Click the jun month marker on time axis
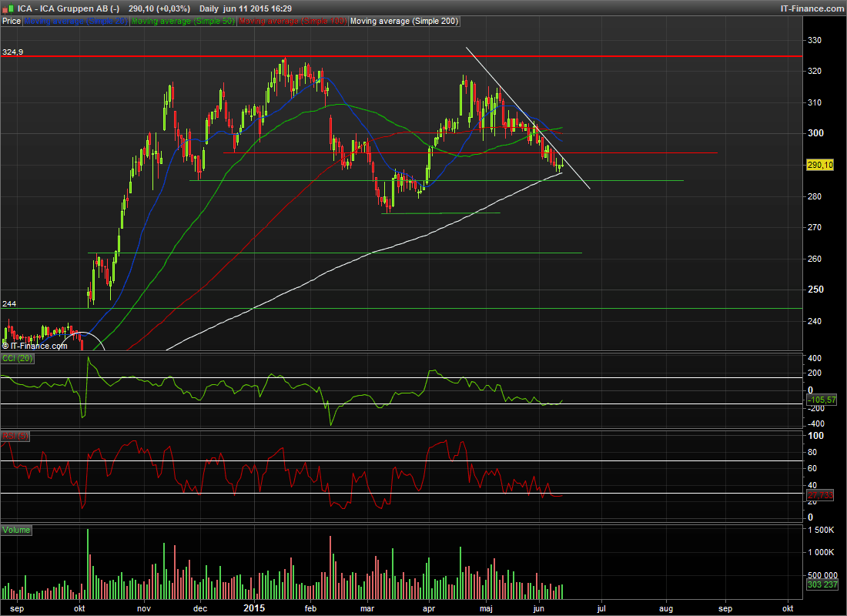 point(539,608)
